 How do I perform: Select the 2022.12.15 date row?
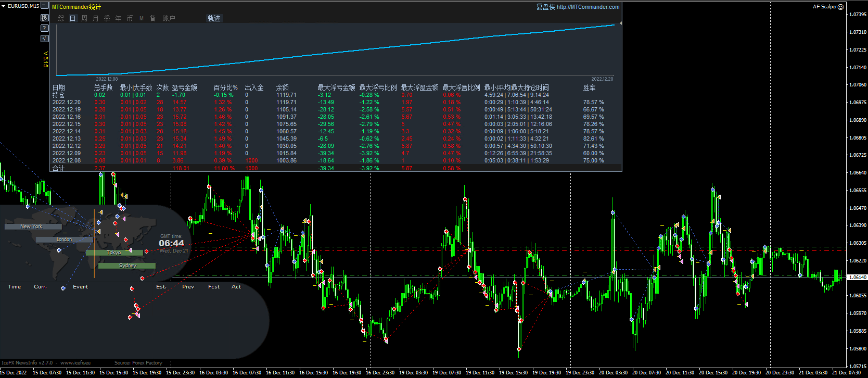pyautogui.click(x=67, y=124)
